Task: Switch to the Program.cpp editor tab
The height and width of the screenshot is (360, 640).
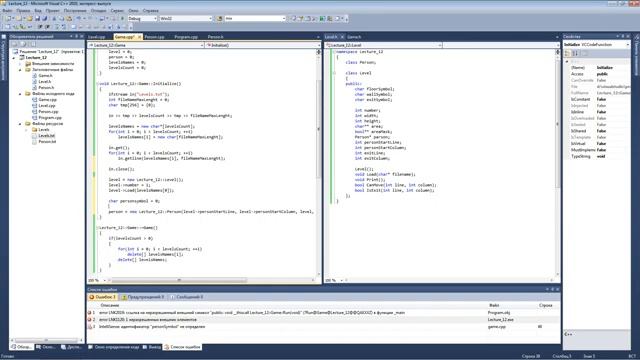Action: coord(186,37)
